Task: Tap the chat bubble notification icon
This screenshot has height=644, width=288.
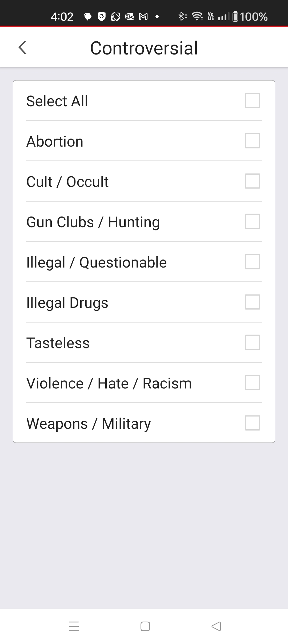Action: tap(88, 17)
